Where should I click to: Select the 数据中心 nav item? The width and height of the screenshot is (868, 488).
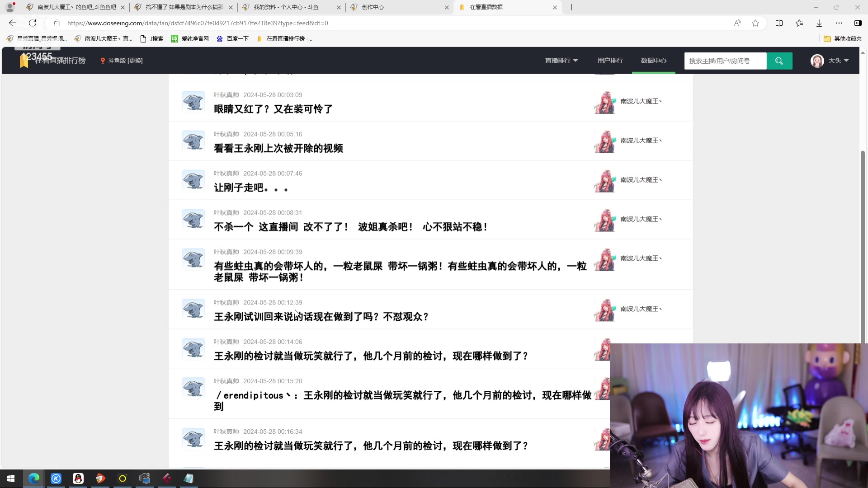tap(653, 61)
